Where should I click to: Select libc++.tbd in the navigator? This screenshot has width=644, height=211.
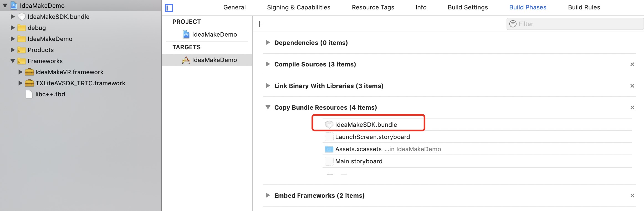pyautogui.click(x=50, y=94)
